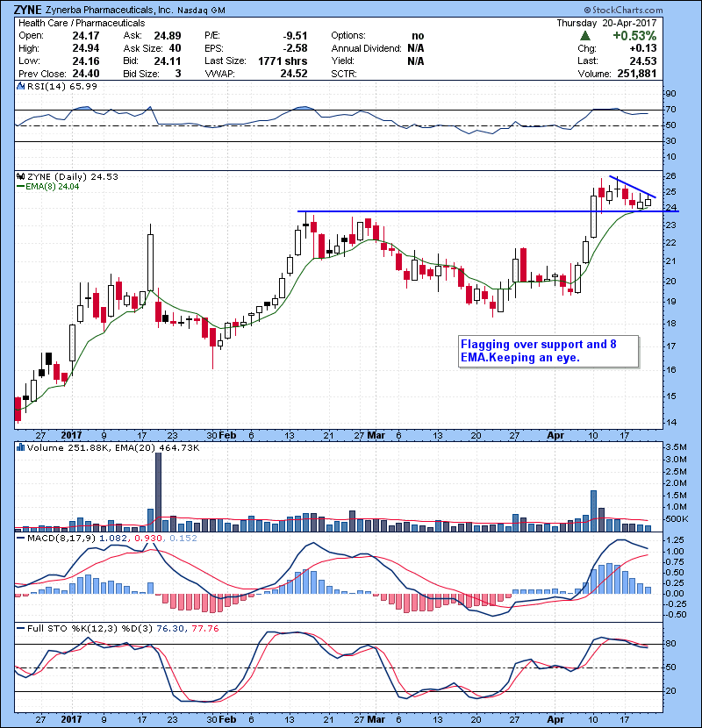This screenshot has width=702, height=728.
Task: Click the red MACD signal value 0.930
Action: coord(148,539)
